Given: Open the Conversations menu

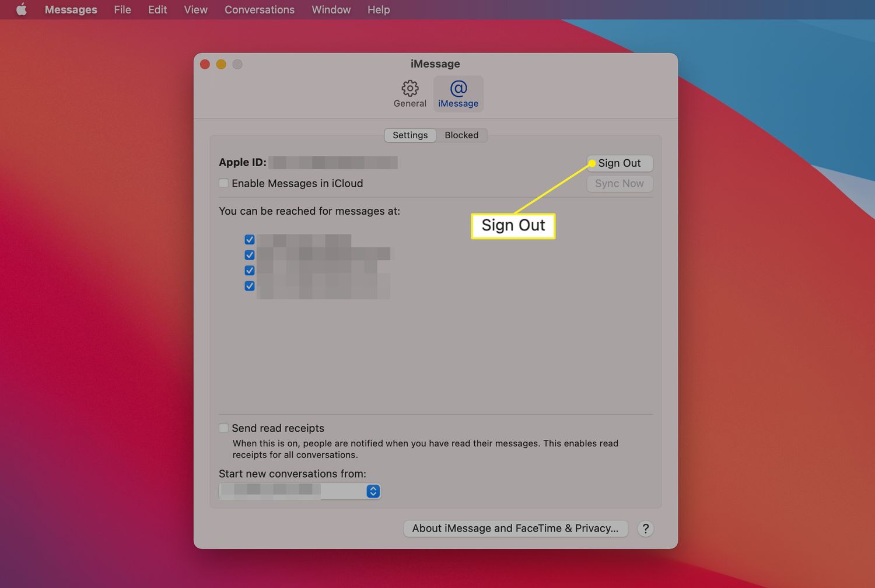Looking at the screenshot, I should [260, 10].
